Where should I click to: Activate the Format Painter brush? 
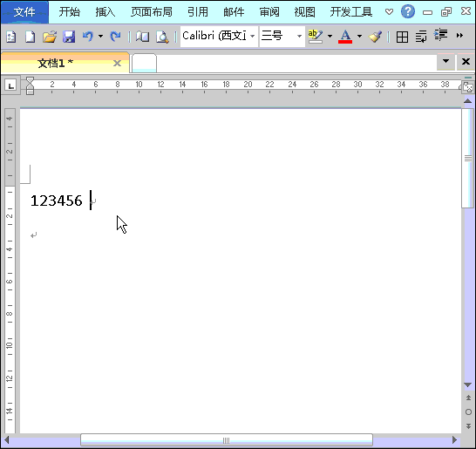[375, 37]
